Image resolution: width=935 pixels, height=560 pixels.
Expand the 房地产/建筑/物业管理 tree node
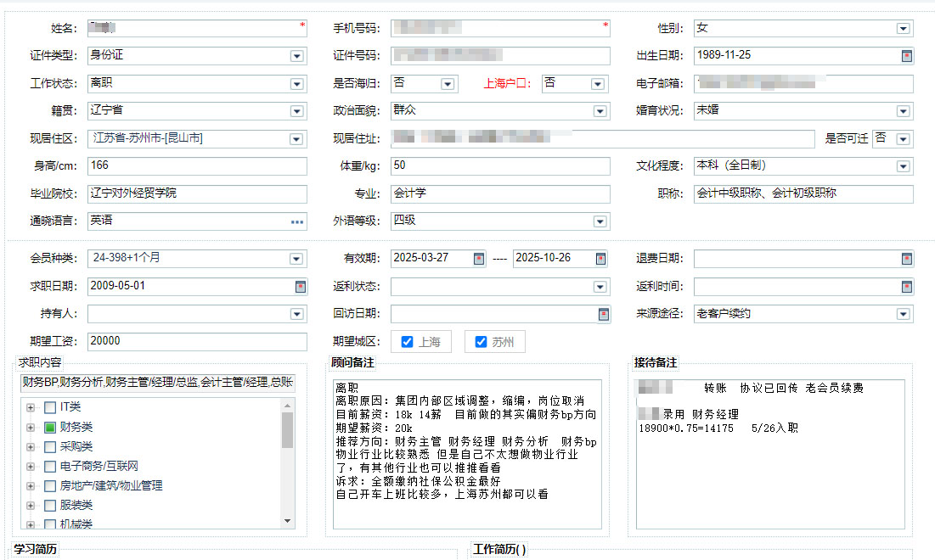point(31,486)
